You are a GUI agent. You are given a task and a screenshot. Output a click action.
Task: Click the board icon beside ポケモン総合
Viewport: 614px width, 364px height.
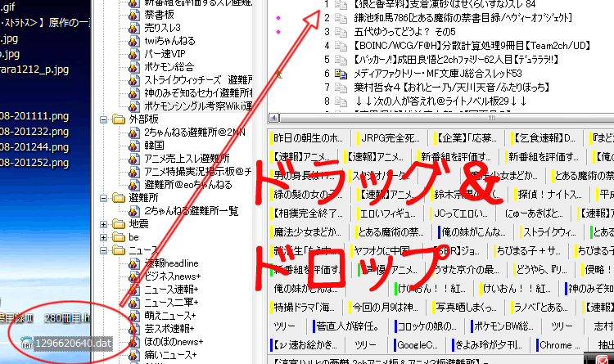pyautogui.click(x=134, y=67)
